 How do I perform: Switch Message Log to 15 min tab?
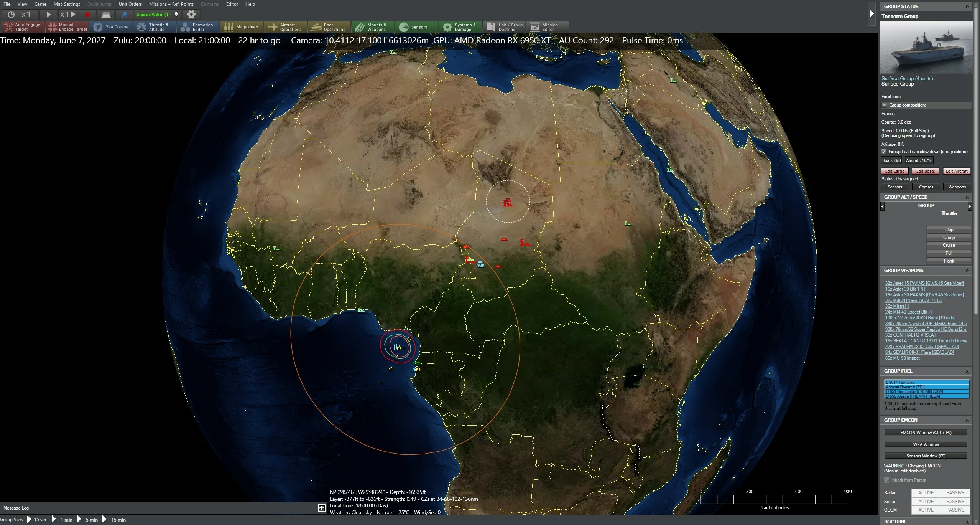(x=117, y=520)
